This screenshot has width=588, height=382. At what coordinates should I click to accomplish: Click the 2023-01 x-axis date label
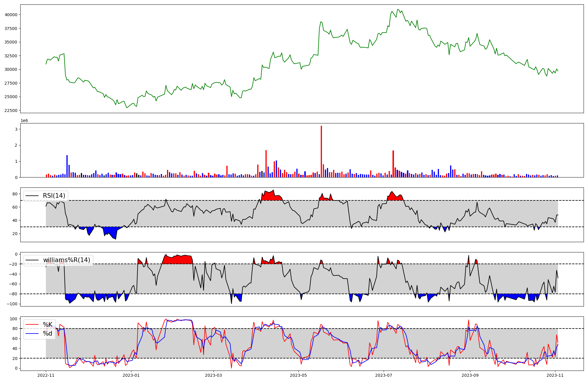coord(131,375)
